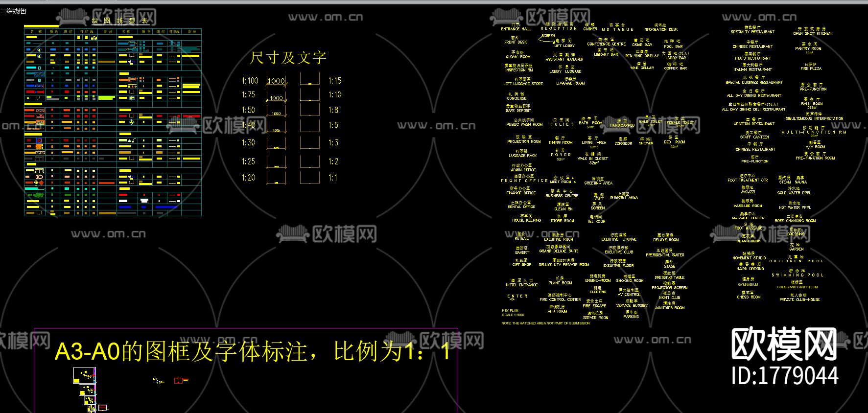Screen dimensions: 868x413
Task: Select the EXECUTIVE LOUNGE text
Action: coord(619,239)
